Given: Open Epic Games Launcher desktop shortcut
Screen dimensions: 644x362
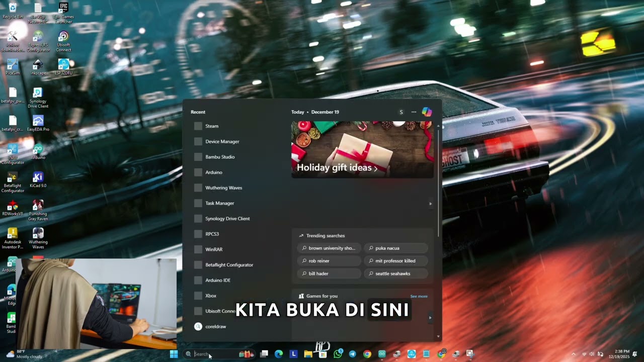Looking at the screenshot, I should point(63,13).
